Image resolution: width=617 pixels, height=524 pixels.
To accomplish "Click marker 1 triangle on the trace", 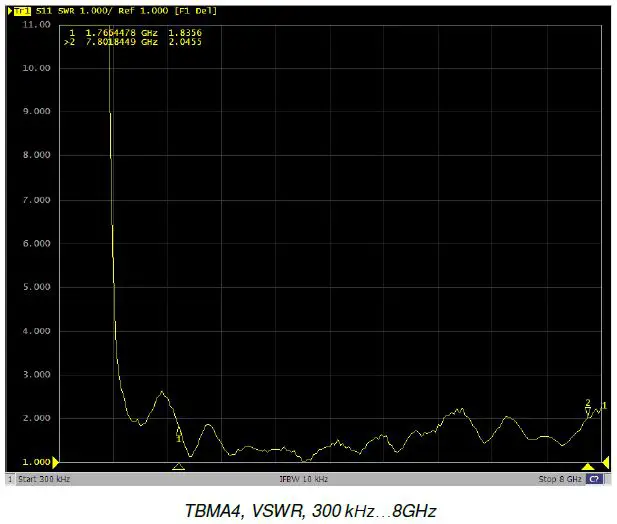I will (x=179, y=431).
